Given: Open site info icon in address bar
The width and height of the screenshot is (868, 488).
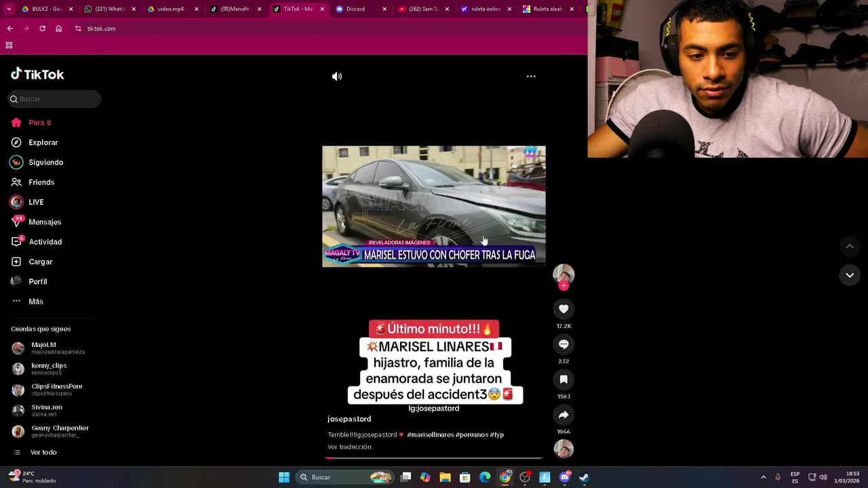Looking at the screenshot, I should click(x=78, y=28).
